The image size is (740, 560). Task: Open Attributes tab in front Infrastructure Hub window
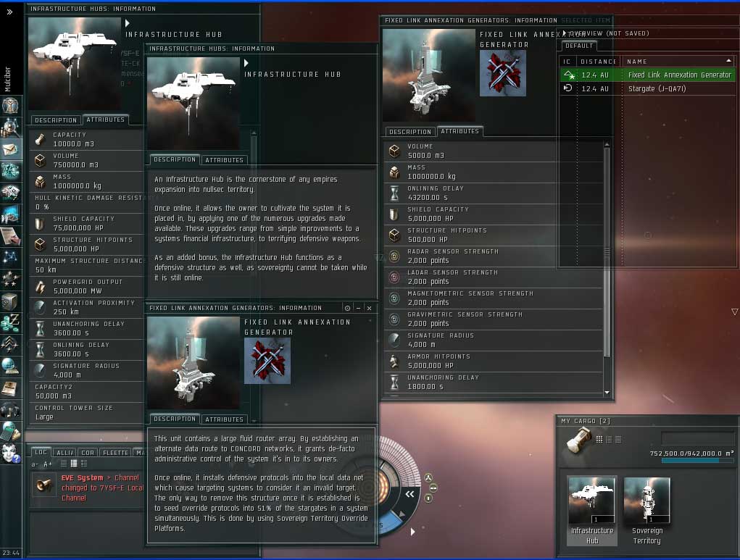tap(224, 160)
